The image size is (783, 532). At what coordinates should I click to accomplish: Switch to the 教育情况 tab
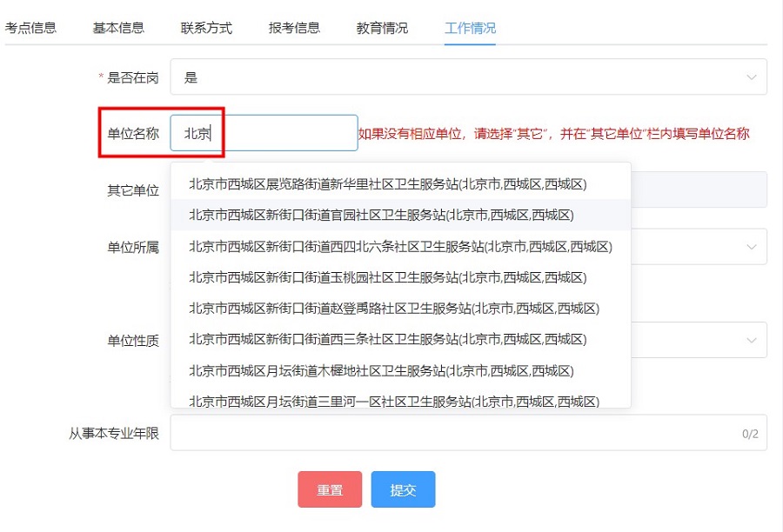point(382,28)
